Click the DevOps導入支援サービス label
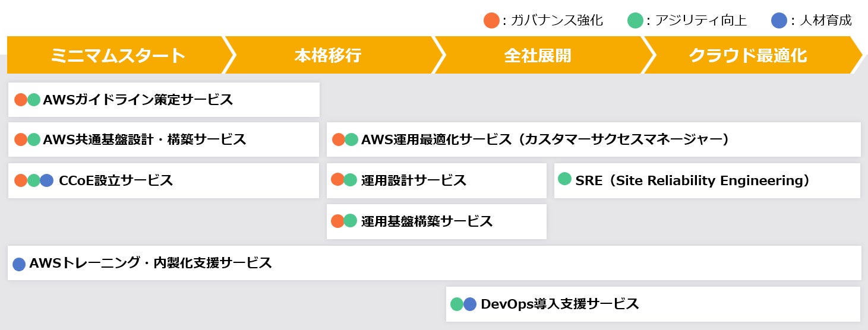The width and height of the screenshot is (868, 330). [x=560, y=304]
